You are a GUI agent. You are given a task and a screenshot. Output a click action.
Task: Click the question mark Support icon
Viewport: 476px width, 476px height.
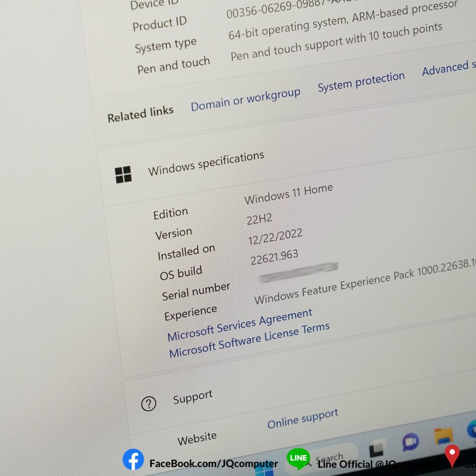point(149,404)
